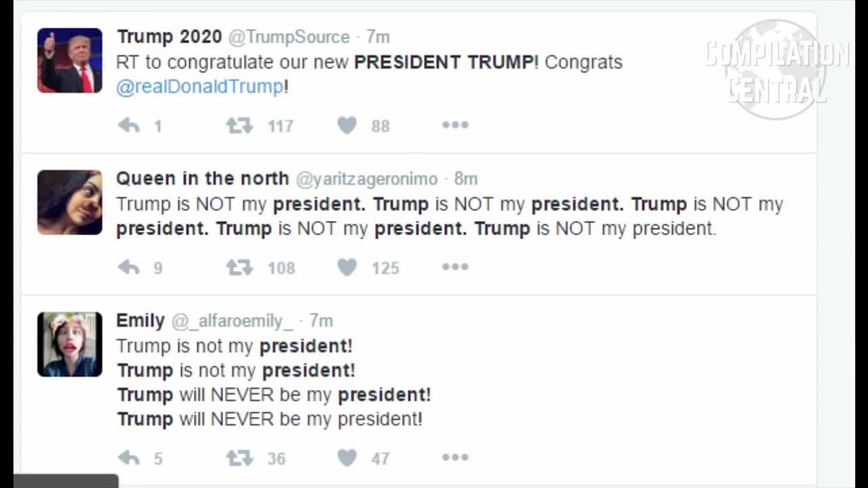Image resolution: width=868 pixels, height=488 pixels.
Task: Open the @realDonaldTrump mention link
Action: (x=200, y=87)
